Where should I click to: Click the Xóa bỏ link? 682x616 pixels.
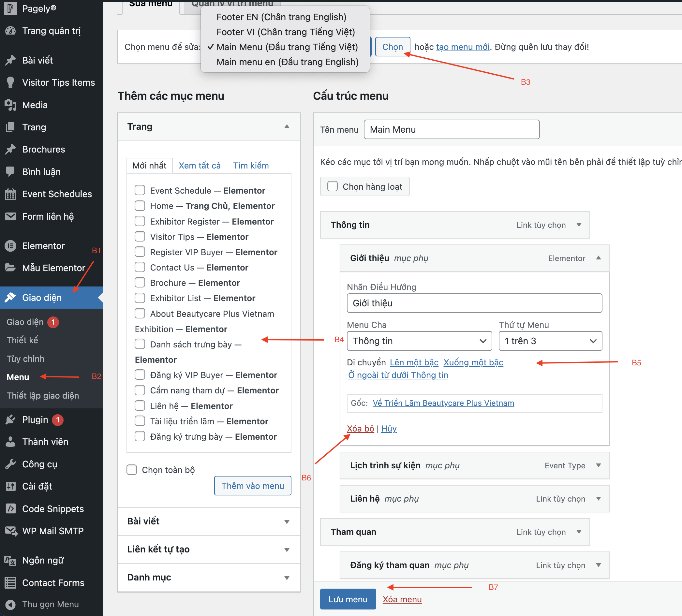(x=360, y=429)
